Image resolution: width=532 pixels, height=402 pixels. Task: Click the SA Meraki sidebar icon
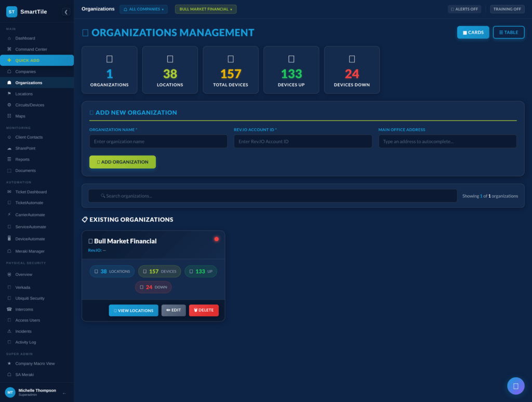point(9,374)
